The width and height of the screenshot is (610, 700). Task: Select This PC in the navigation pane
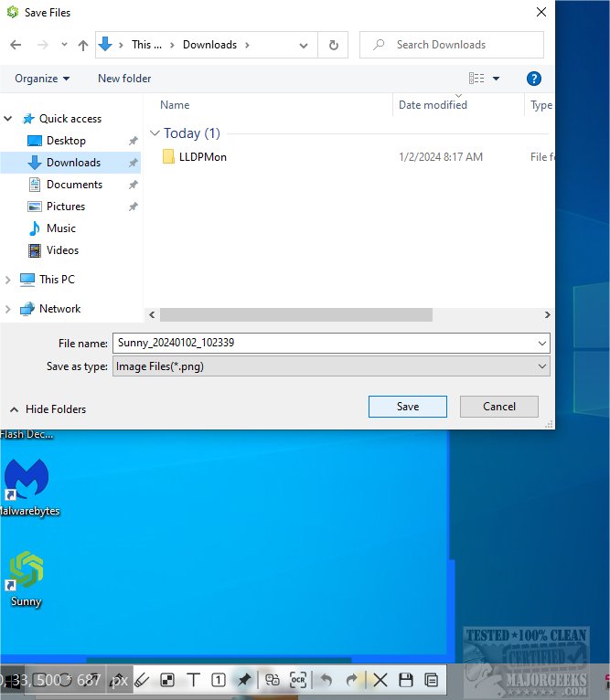[57, 280]
